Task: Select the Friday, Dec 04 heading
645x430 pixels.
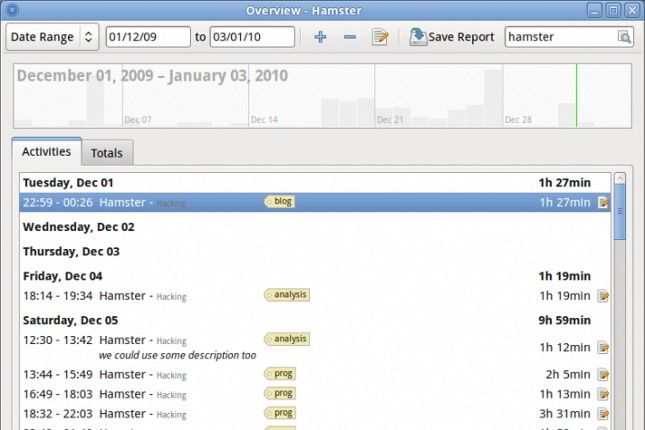Action: [63, 276]
